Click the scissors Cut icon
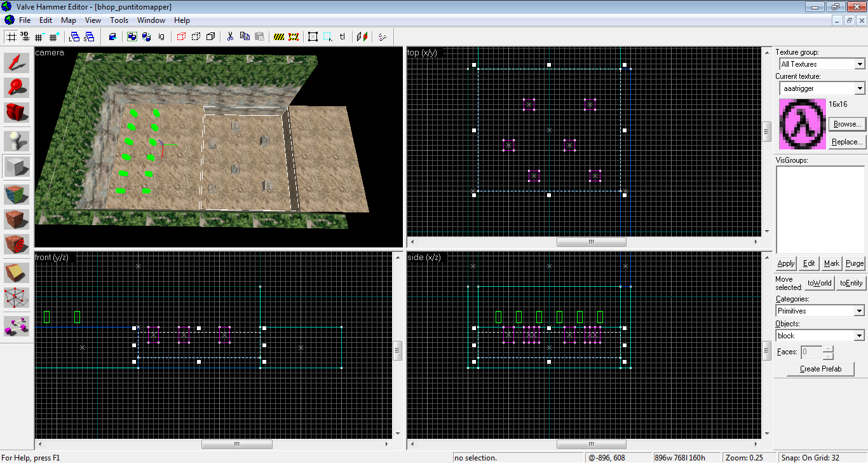The height and width of the screenshot is (463, 868). pyautogui.click(x=230, y=37)
